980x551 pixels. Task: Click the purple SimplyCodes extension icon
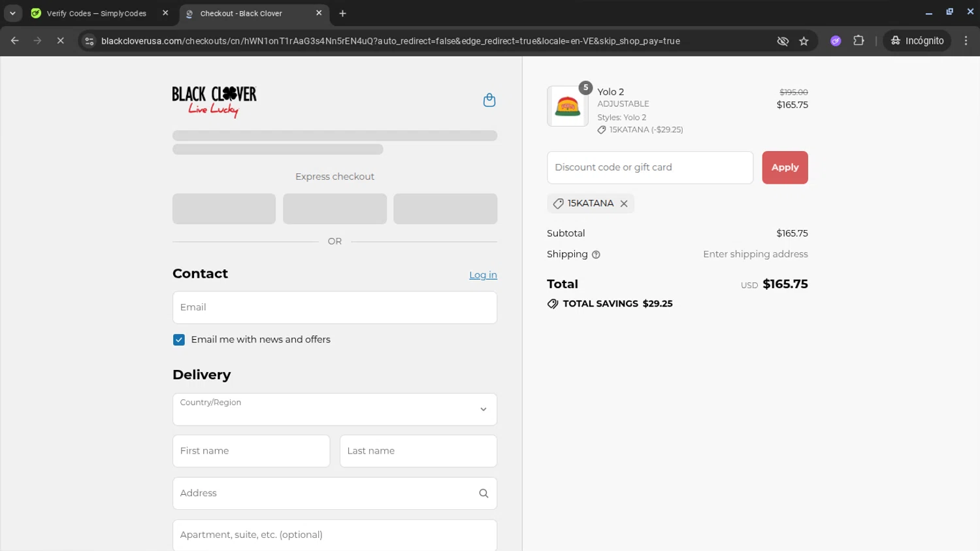[x=836, y=41]
